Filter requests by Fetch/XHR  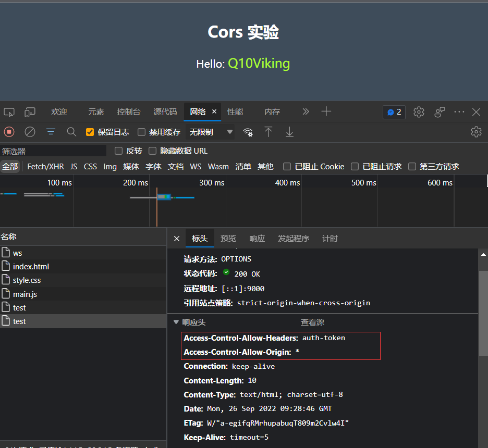coord(45,167)
